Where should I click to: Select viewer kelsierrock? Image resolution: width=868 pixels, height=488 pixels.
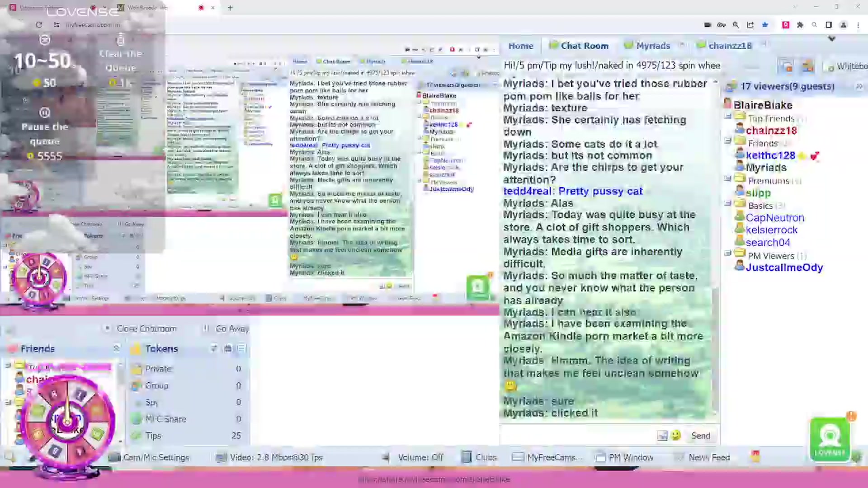tap(771, 230)
